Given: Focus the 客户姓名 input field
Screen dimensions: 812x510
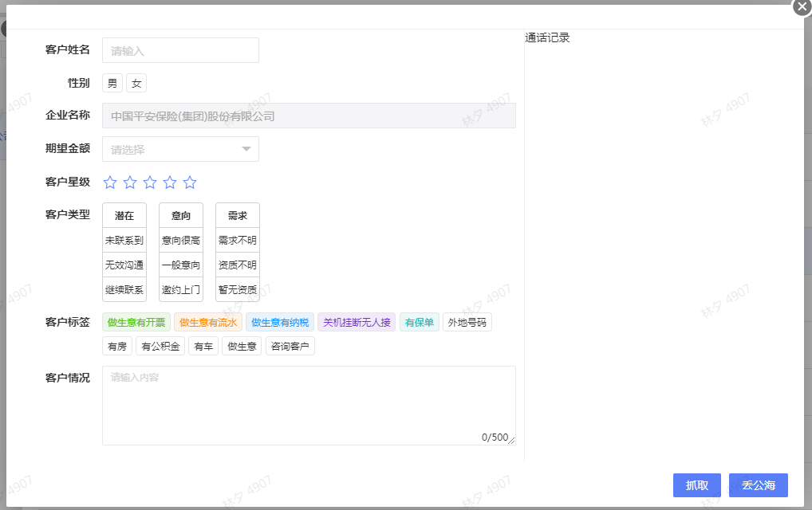Looking at the screenshot, I should coord(181,50).
